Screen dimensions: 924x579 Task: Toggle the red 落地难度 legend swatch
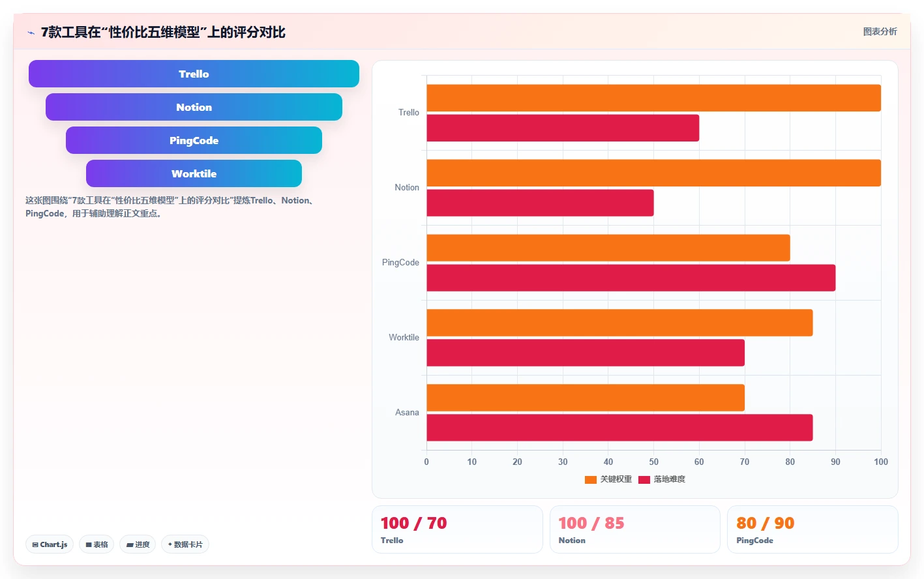tap(644, 480)
